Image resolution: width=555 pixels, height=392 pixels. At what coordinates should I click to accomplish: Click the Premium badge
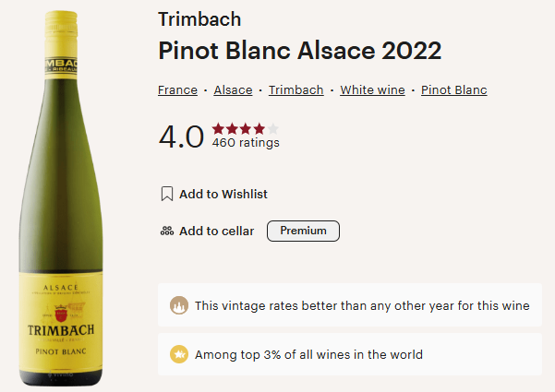[303, 231]
